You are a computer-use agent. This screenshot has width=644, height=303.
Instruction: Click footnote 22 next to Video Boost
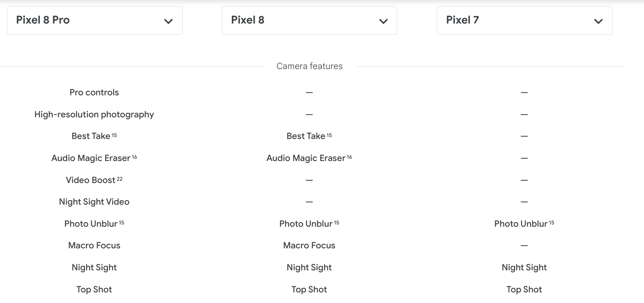120,179
